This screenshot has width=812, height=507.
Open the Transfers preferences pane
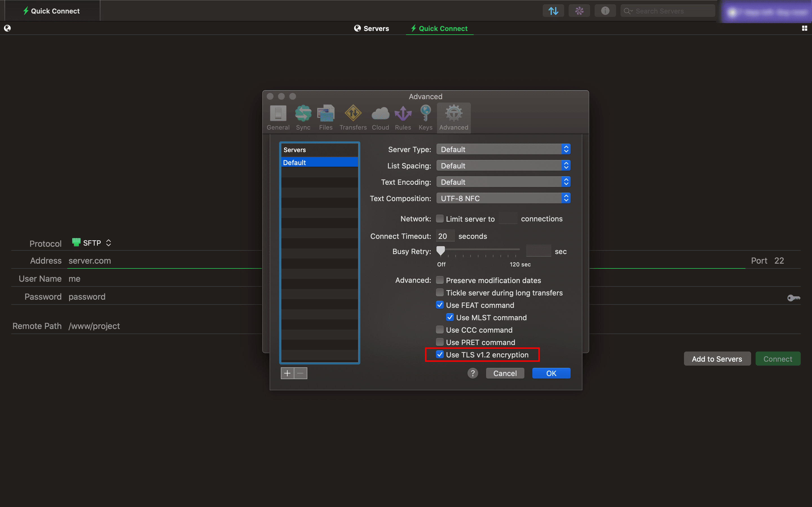(353, 118)
